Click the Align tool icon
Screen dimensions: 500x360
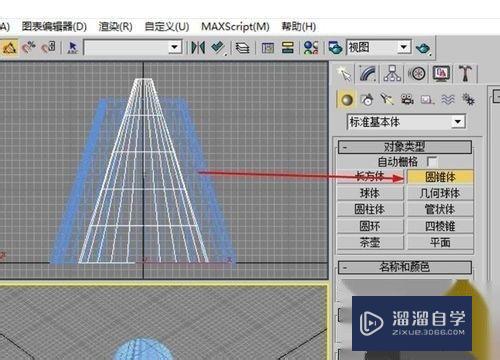pos(218,48)
